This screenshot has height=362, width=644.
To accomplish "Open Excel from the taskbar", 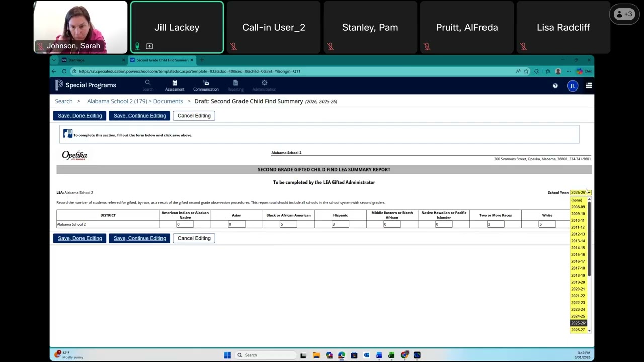I will pos(391,355).
